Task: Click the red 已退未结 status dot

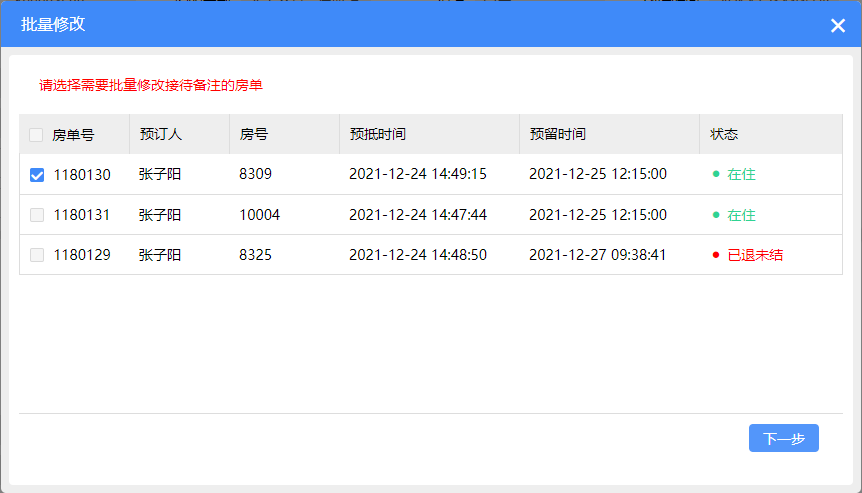Action: coord(716,254)
